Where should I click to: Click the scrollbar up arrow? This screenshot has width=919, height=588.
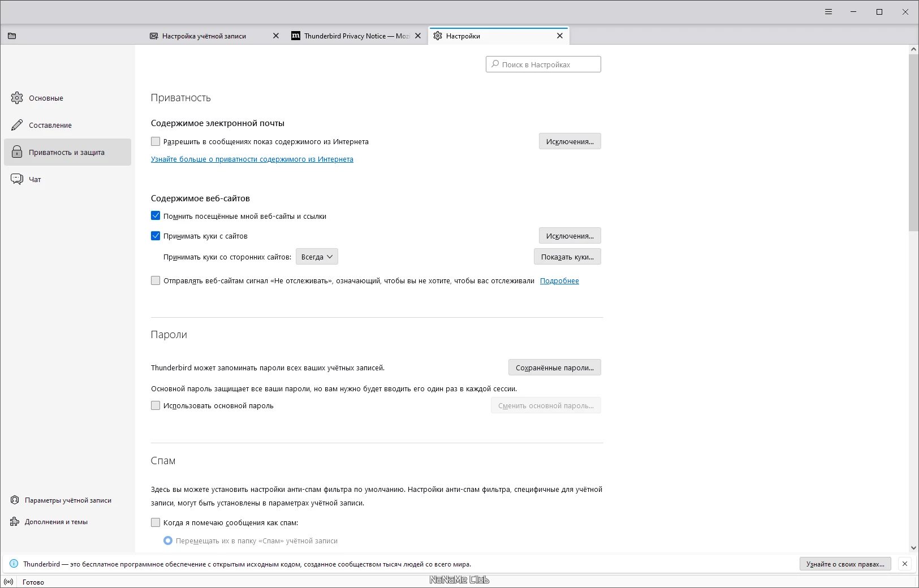tap(913, 50)
